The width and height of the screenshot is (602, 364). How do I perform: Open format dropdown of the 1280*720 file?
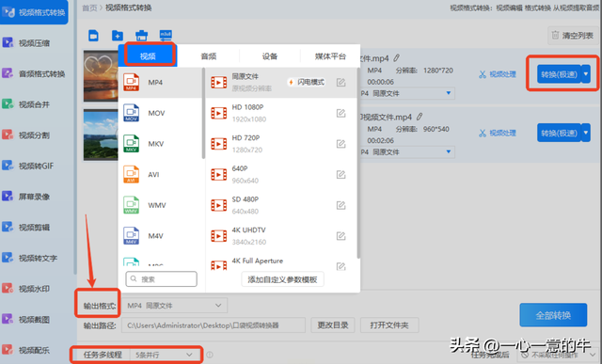coord(407,93)
